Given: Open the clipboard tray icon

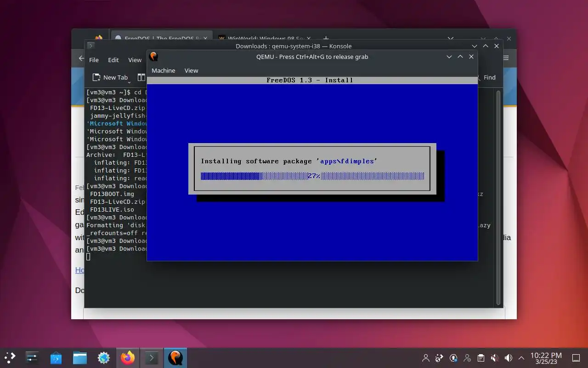Looking at the screenshot, I should pyautogui.click(x=481, y=358).
